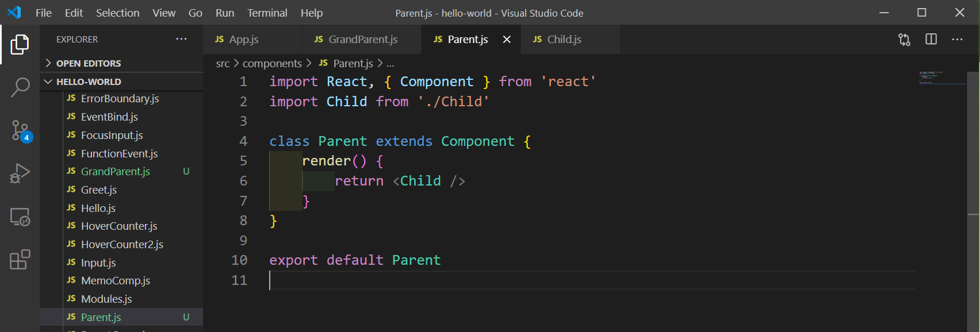Close the Parent.js tab

[x=507, y=39]
